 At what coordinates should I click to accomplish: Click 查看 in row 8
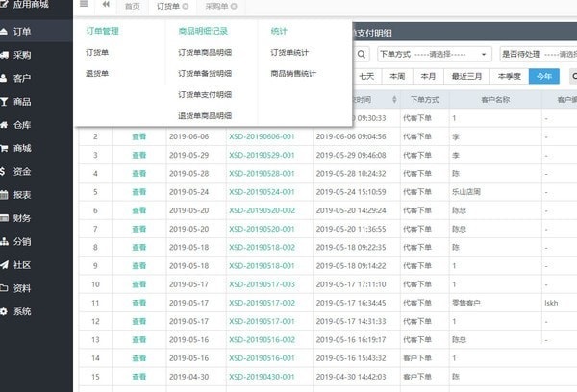[x=139, y=248]
